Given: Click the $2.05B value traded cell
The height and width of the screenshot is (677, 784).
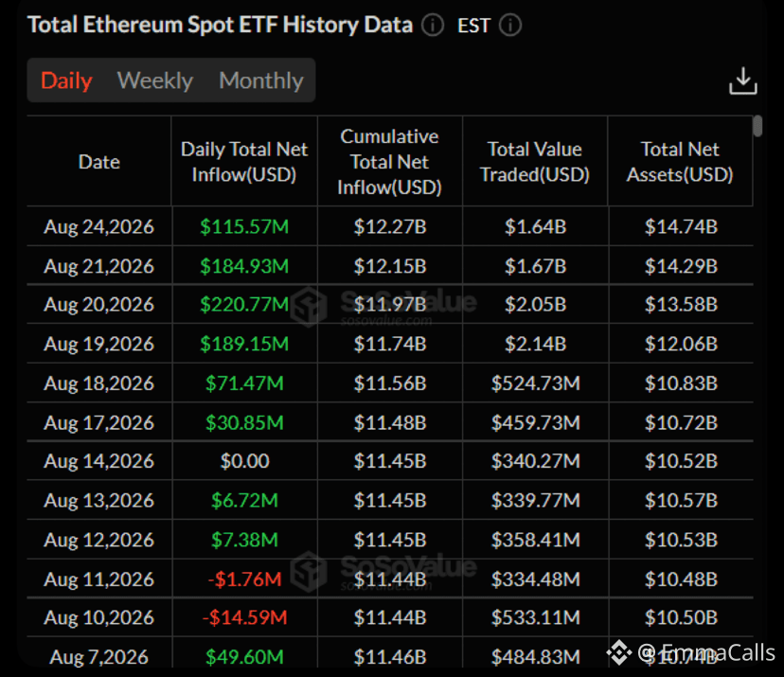Looking at the screenshot, I should pos(536,304).
